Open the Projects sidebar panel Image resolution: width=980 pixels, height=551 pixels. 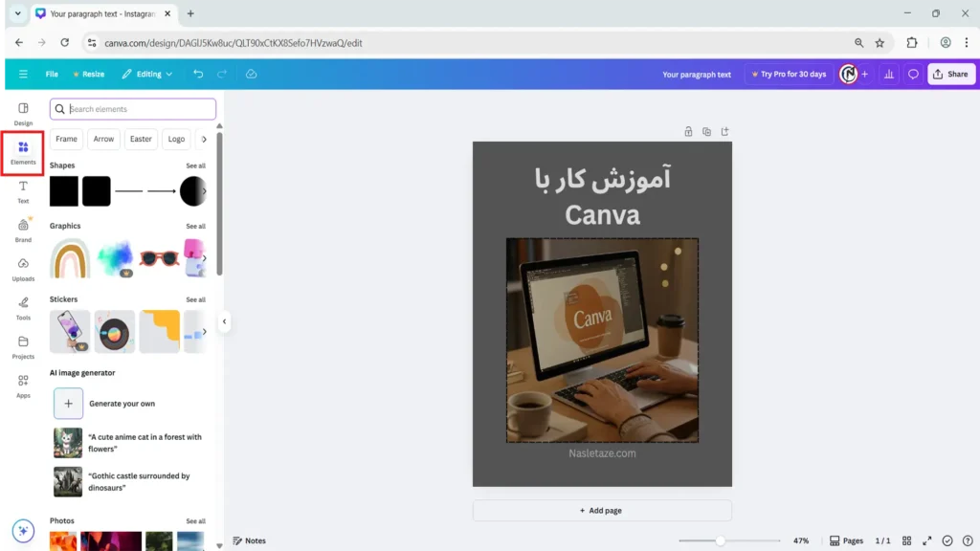(23, 347)
